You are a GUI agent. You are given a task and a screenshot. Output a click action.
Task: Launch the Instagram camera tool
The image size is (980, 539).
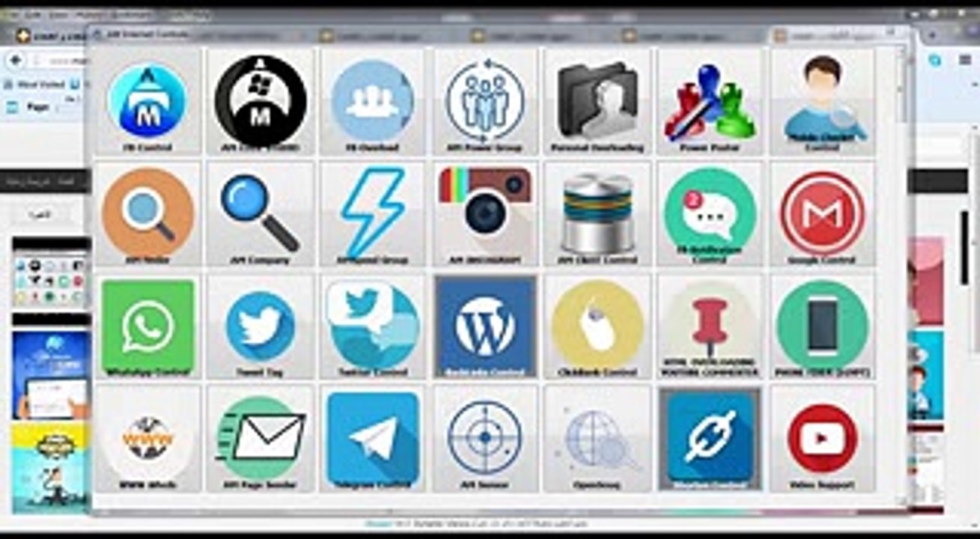[485, 213]
